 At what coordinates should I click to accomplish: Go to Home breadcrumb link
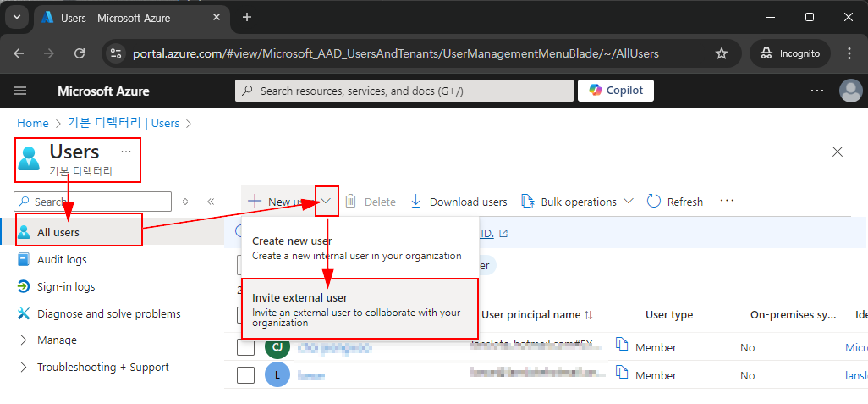pos(33,123)
